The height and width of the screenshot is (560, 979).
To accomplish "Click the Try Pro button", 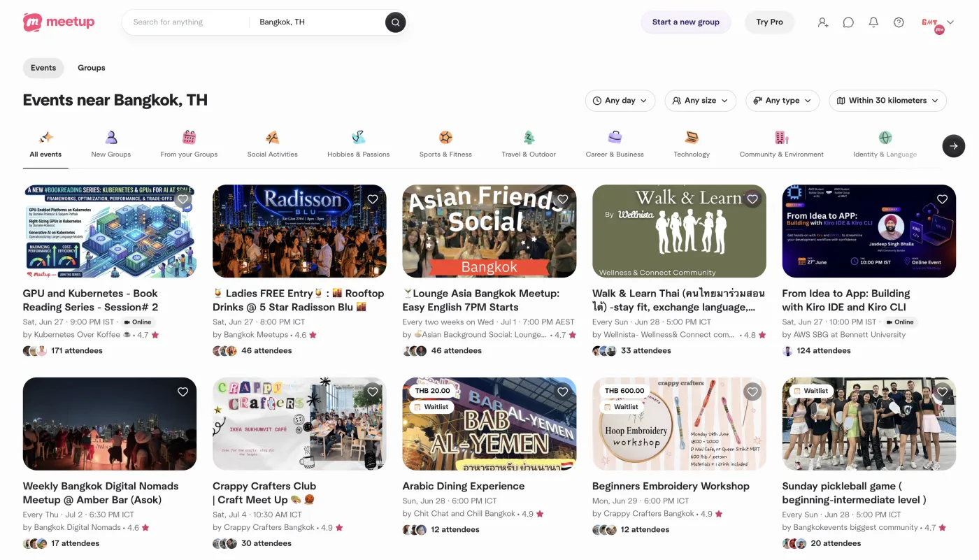I will (x=769, y=22).
